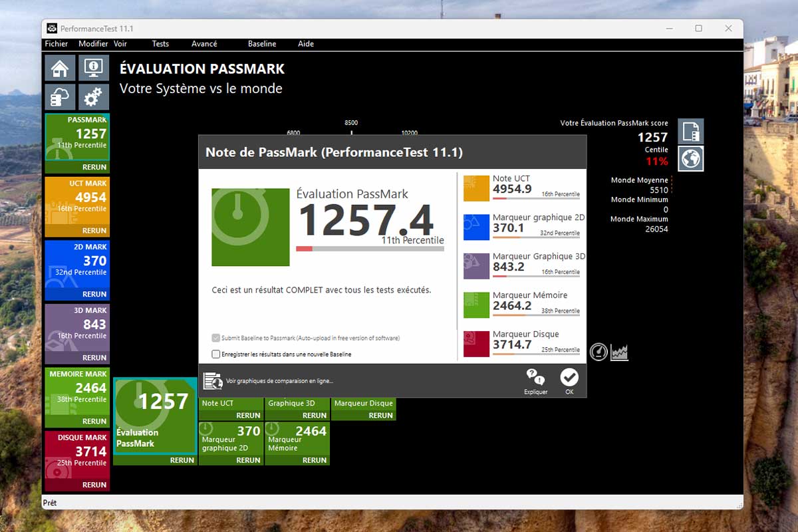Open the Tests menu
Viewport: 798px width, 532px height.
pos(160,44)
